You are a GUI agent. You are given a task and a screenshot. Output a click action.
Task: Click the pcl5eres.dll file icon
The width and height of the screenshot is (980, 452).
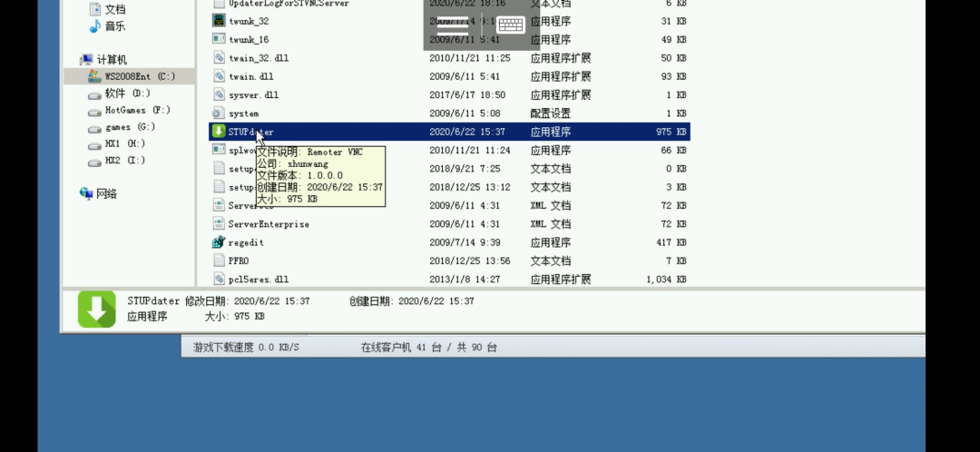218,279
